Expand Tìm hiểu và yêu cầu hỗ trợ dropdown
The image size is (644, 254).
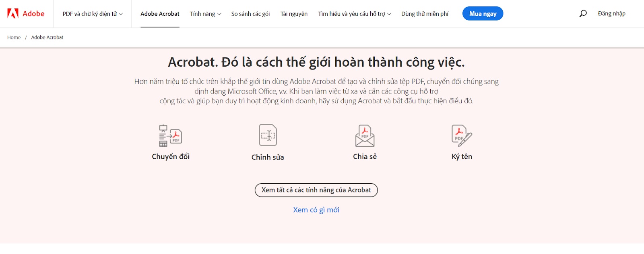pyautogui.click(x=355, y=14)
